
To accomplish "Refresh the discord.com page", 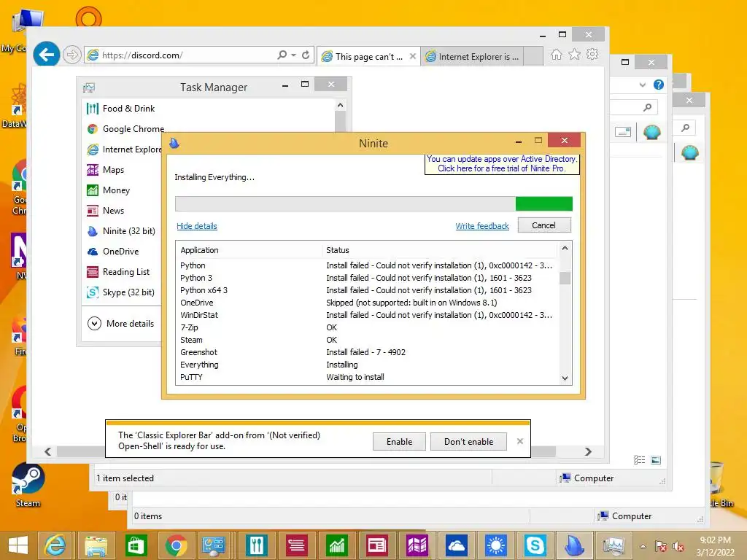I will (x=306, y=55).
